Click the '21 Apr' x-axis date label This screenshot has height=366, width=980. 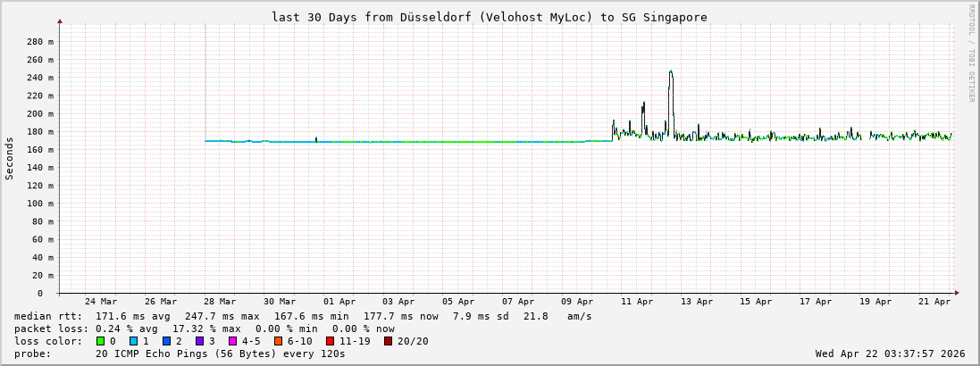point(935,302)
